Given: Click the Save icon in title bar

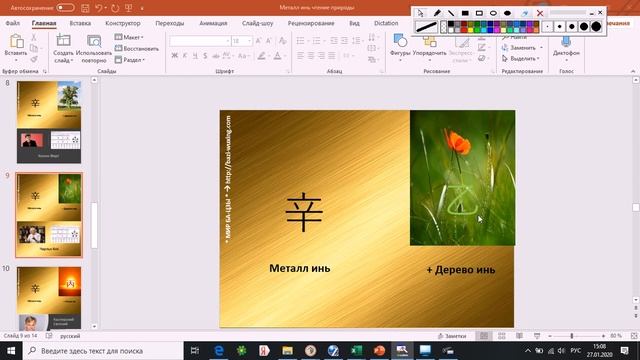Looking at the screenshot, I should [x=85, y=8].
